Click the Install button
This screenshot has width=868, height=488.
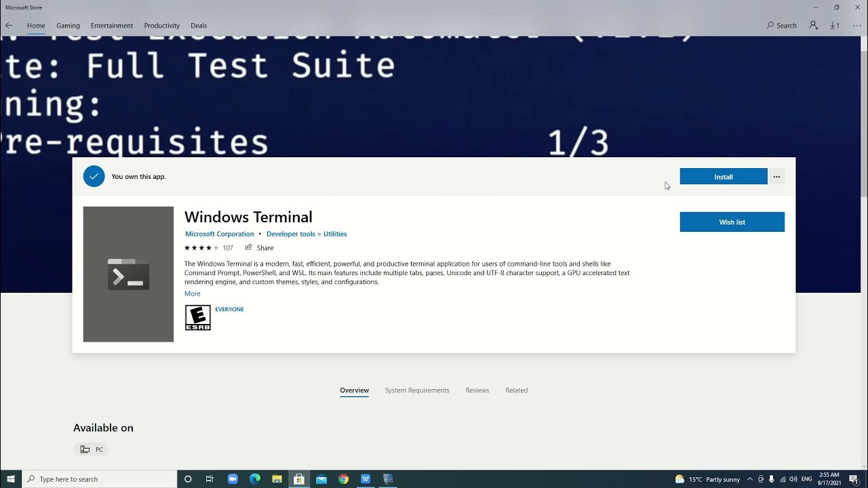click(x=724, y=177)
